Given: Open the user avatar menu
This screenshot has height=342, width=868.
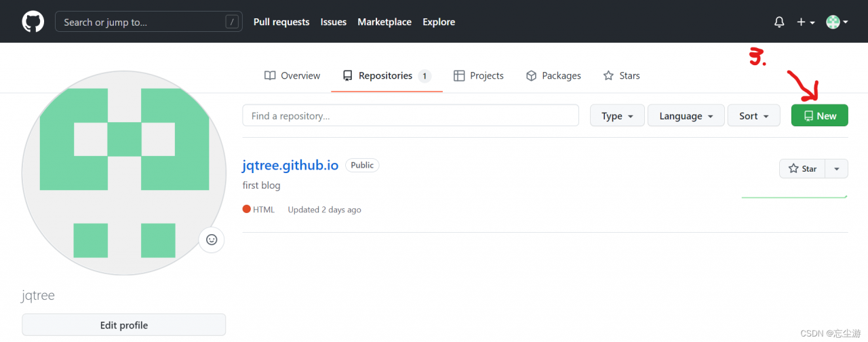Looking at the screenshot, I should (837, 22).
